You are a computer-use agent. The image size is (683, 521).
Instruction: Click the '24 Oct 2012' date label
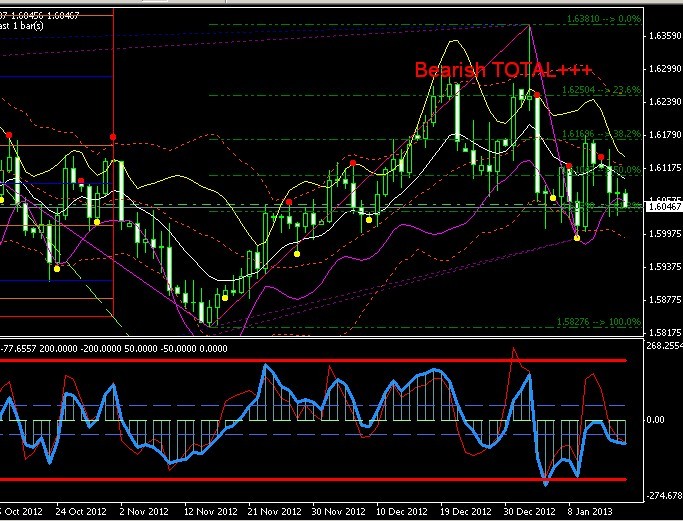81,511
